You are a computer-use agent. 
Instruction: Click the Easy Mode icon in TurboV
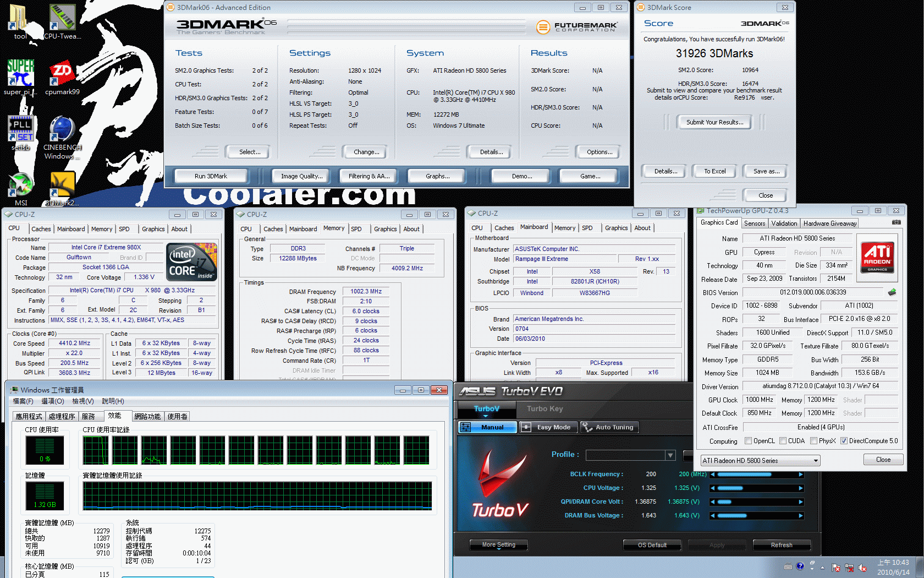click(526, 427)
